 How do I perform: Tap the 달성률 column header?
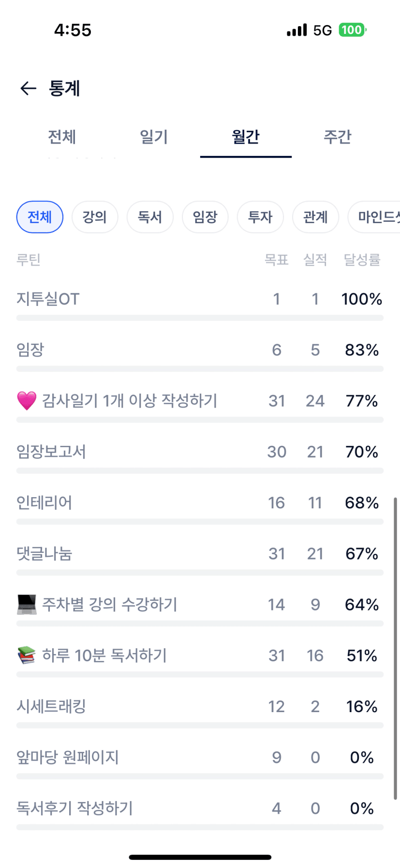[362, 260]
